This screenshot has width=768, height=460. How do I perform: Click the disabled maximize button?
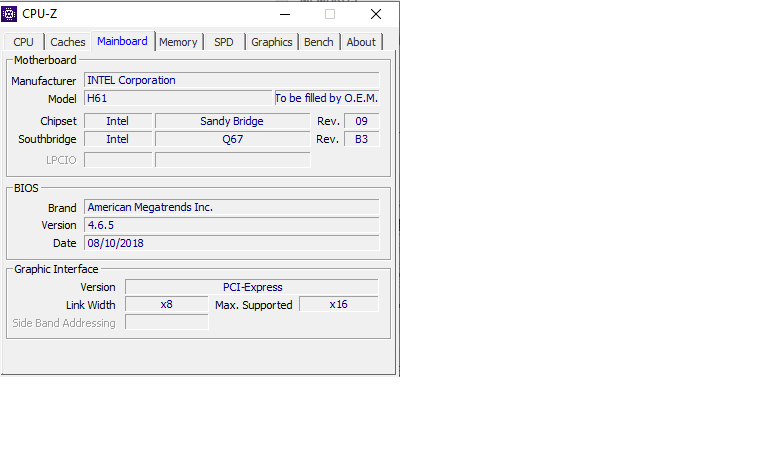[x=330, y=14]
